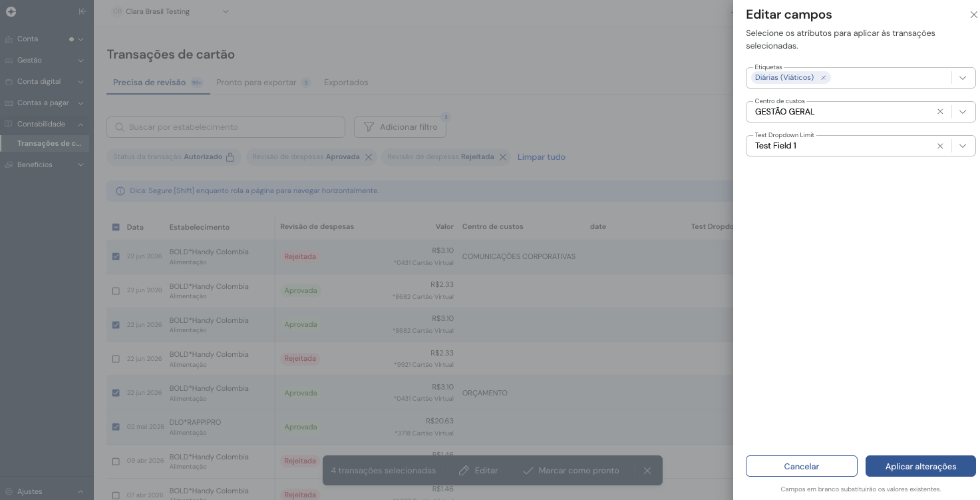Clear the Test Field 1 value
The image size is (980, 500).
point(940,146)
